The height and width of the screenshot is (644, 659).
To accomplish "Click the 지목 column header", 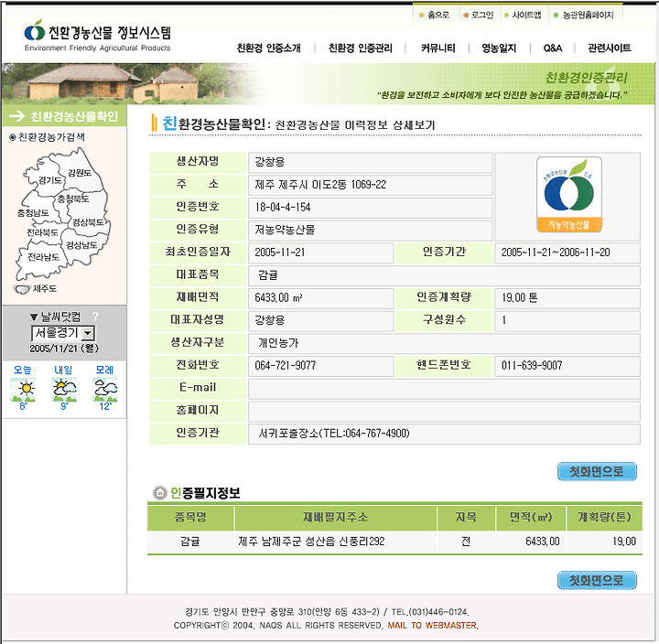I will point(466,517).
